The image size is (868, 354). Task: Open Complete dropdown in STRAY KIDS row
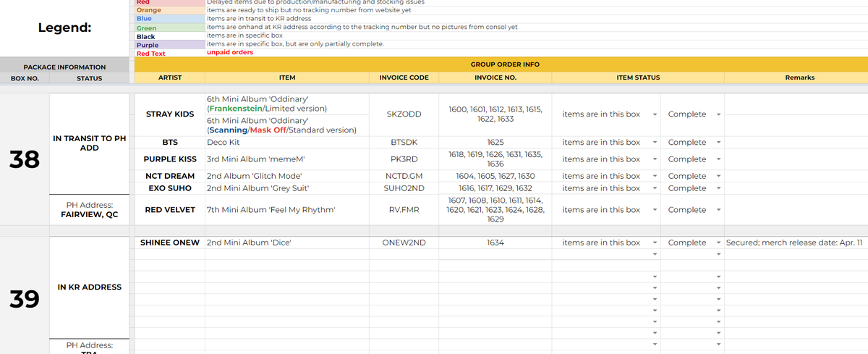click(x=718, y=114)
